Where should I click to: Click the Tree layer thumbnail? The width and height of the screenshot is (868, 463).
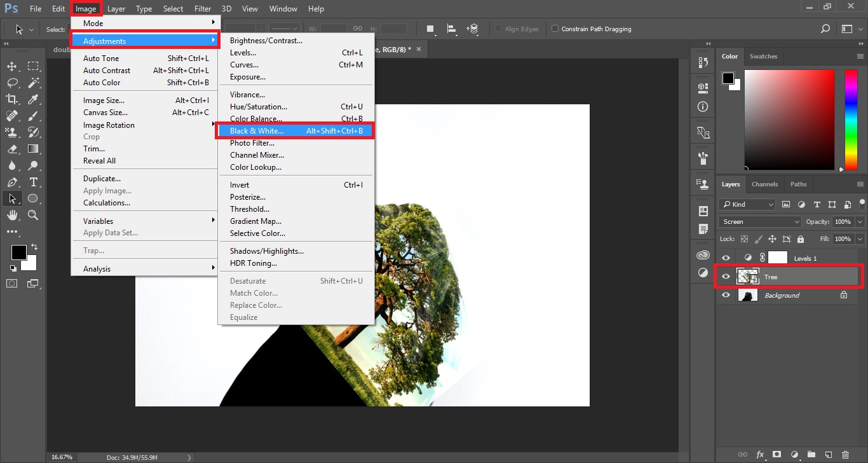[748, 277]
